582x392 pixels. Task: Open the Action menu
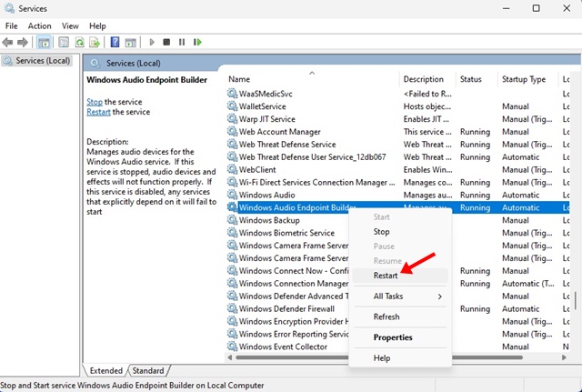tap(39, 25)
